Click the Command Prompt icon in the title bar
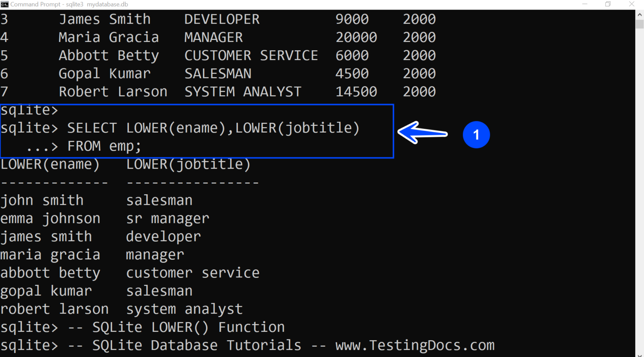 tap(5, 4)
